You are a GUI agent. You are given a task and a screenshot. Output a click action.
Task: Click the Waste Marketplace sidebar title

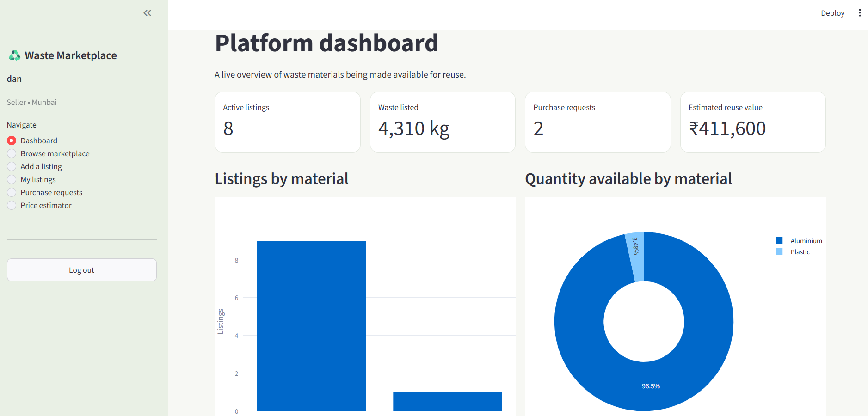(71, 55)
